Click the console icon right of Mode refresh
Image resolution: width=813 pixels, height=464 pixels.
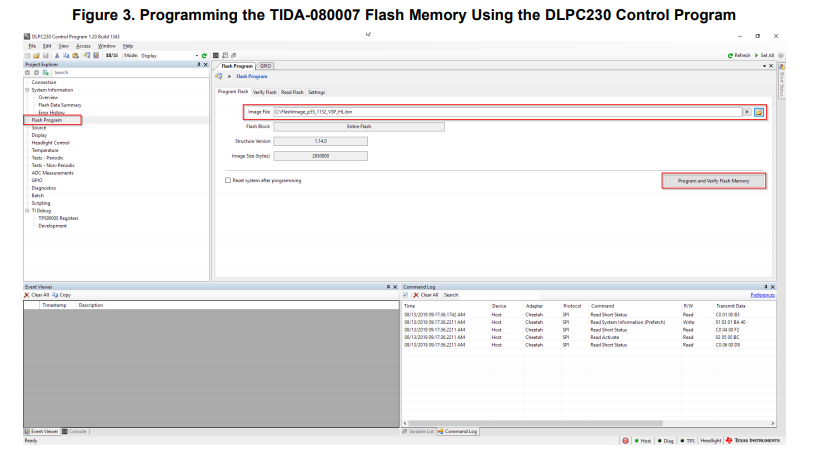216,55
